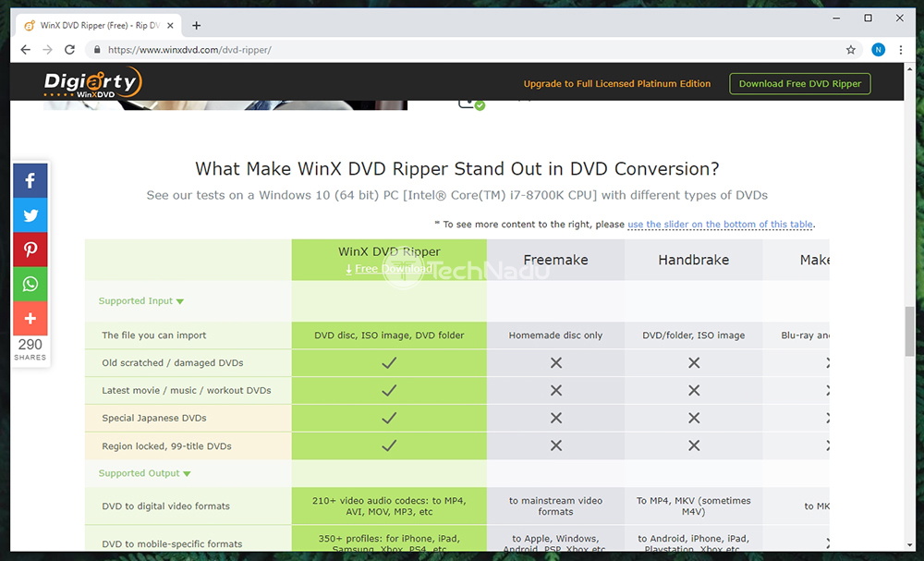Click 'Old scratched / damaged DVDs' row label
924x561 pixels.
click(x=173, y=363)
